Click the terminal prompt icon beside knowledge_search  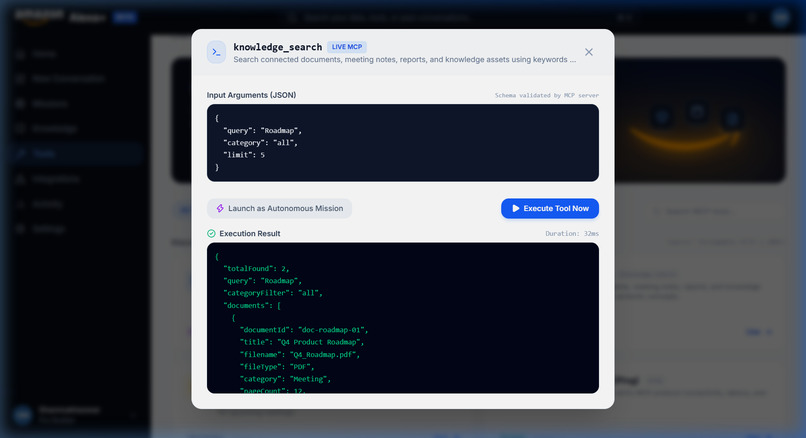216,52
